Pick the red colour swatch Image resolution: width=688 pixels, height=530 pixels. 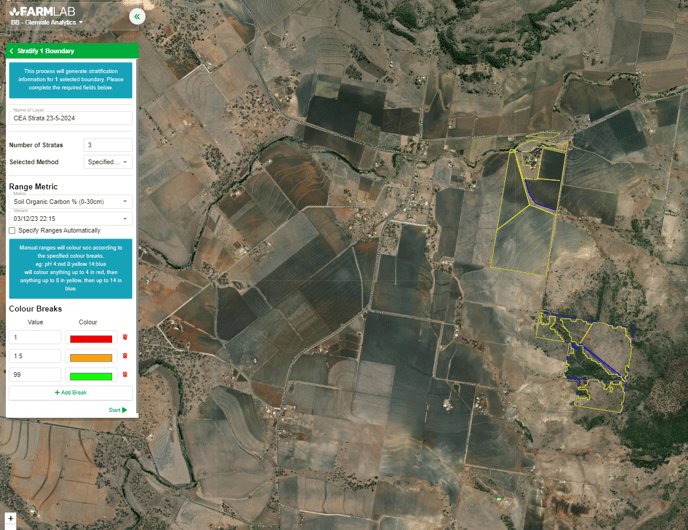(x=90, y=339)
